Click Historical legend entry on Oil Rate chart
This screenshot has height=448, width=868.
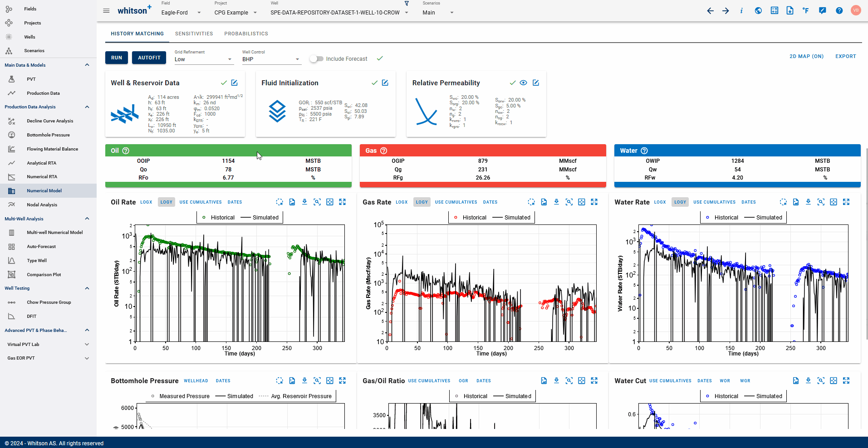tap(218, 218)
